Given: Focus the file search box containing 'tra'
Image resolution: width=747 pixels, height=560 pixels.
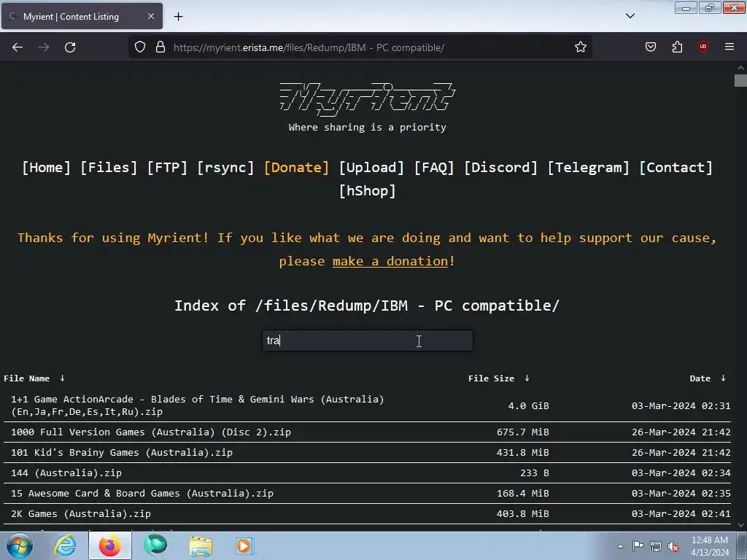Looking at the screenshot, I should [x=368, y=341].
